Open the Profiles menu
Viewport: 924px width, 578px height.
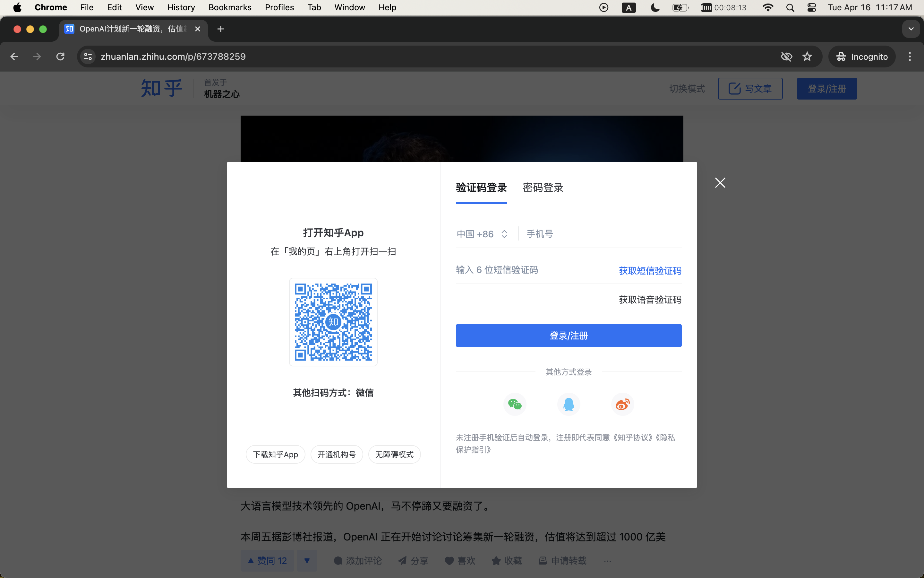[279, 7]
